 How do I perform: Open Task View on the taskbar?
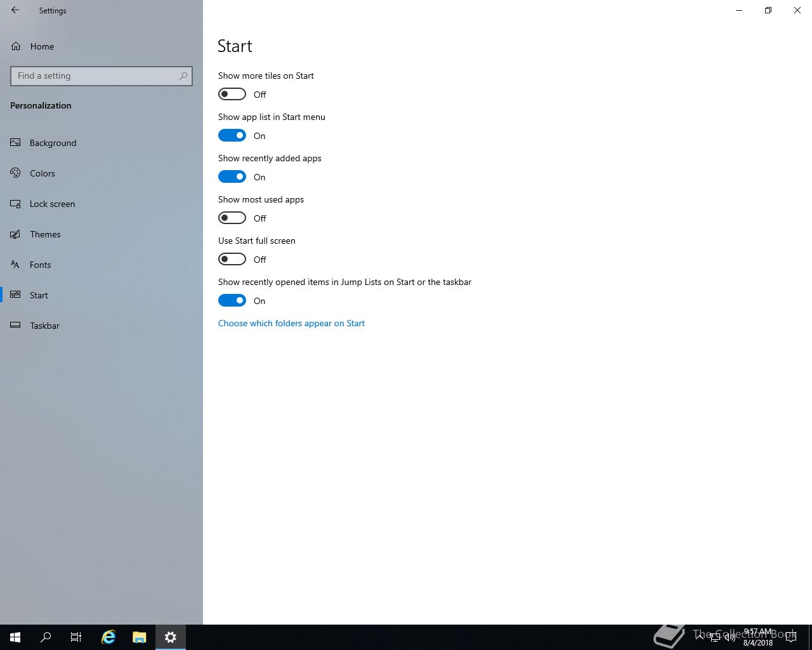(x=76, y=637)
